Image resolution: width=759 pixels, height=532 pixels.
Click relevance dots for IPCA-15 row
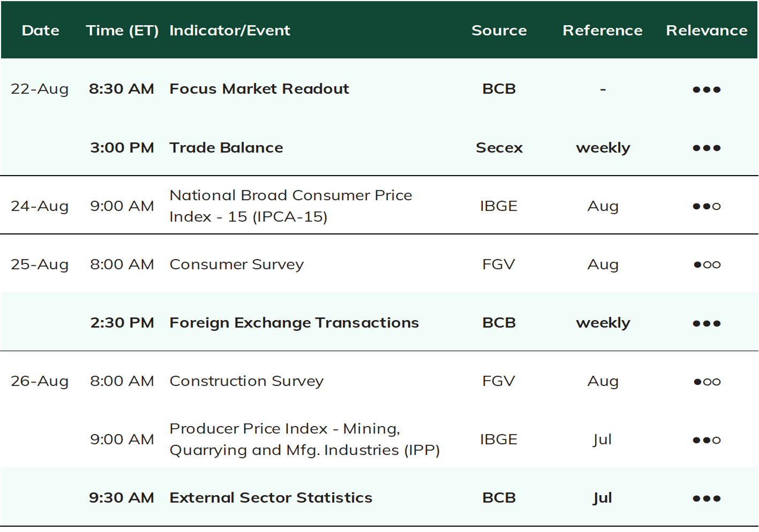(707, 206)
